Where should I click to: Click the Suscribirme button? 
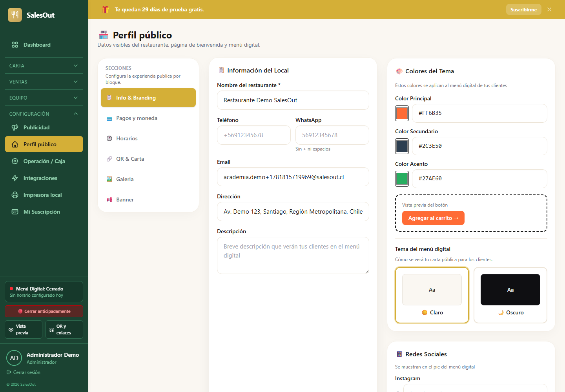tap(523, 9)
